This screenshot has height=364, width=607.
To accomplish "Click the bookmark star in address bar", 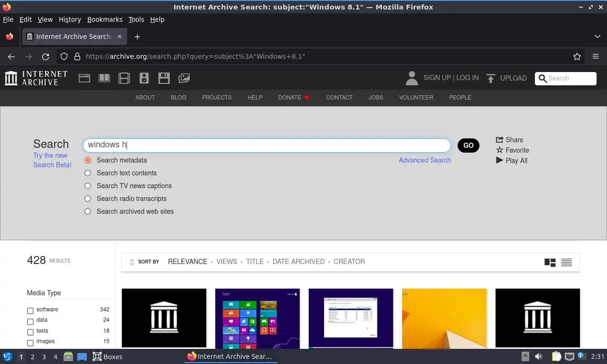I will [x=577, y=56].
